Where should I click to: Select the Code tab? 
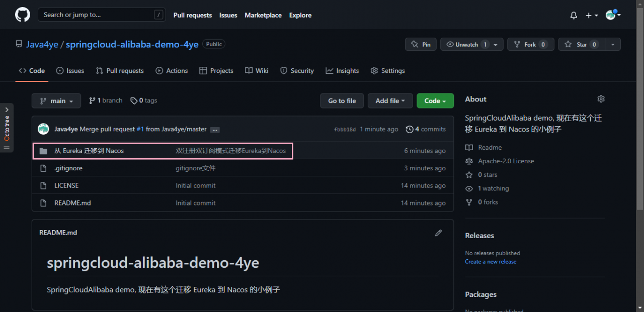[32, 71]
